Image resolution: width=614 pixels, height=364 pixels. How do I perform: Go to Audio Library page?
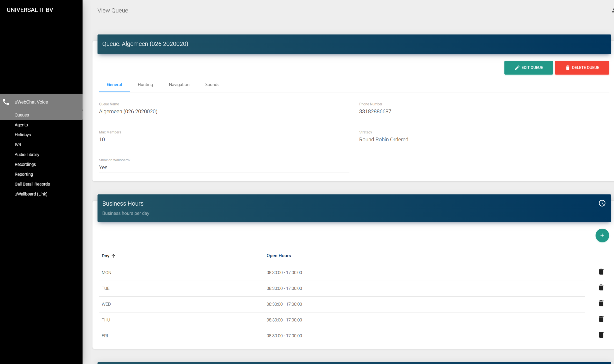click(27, 155)
